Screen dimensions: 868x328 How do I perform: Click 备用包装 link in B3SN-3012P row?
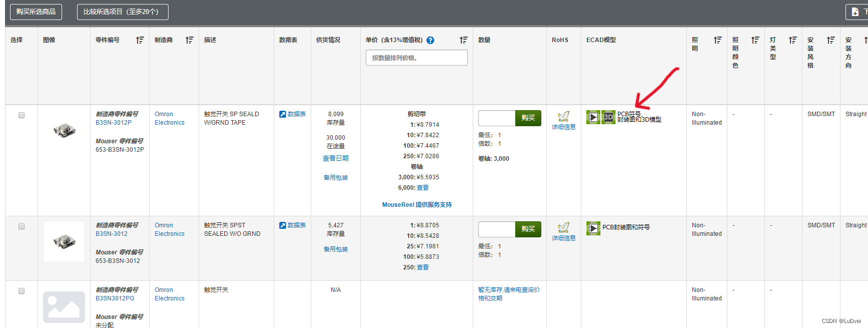(336, 178)
